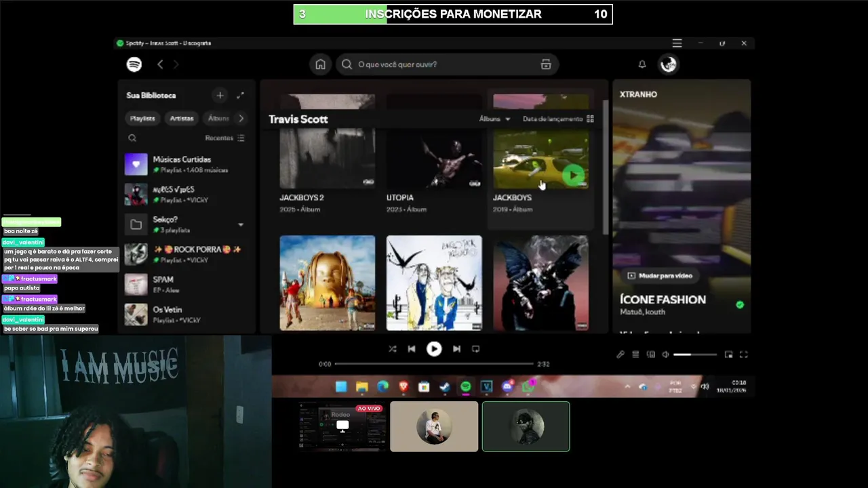The width and height of the screenshot is (868, 488).
Task: Toggle repeat mode
Action: coord(475,348)
